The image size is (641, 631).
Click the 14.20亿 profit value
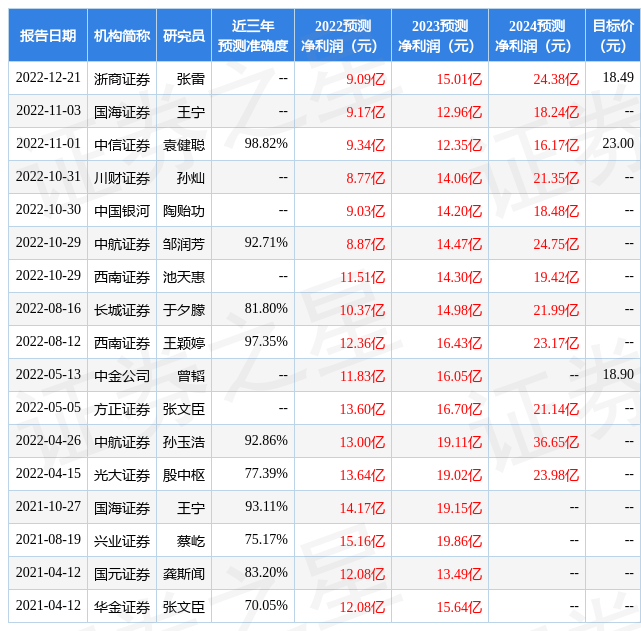(459, 211)
